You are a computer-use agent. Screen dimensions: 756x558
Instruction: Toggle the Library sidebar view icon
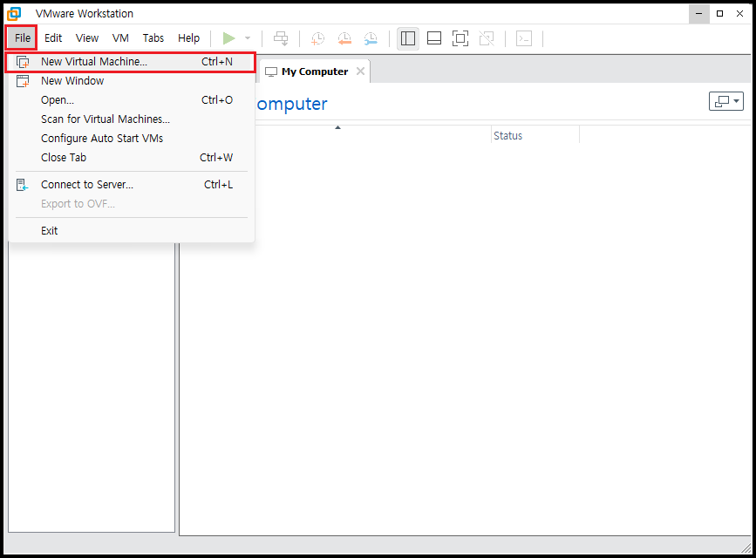coord(408,38)
